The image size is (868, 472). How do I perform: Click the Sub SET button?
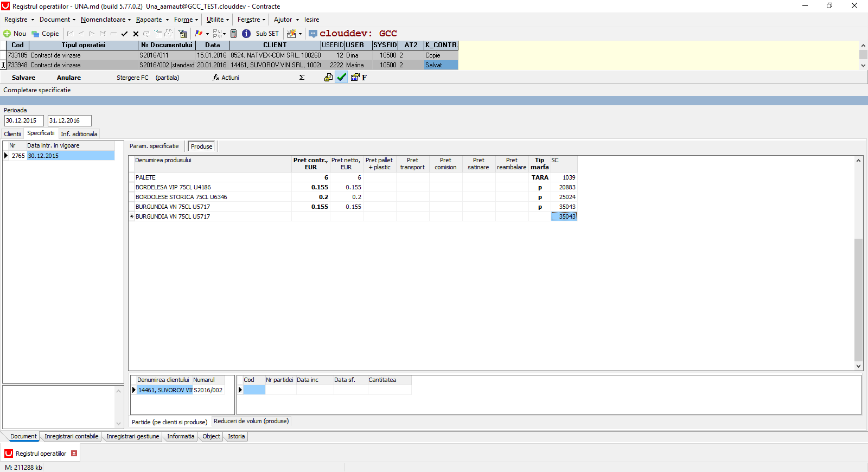267,34
